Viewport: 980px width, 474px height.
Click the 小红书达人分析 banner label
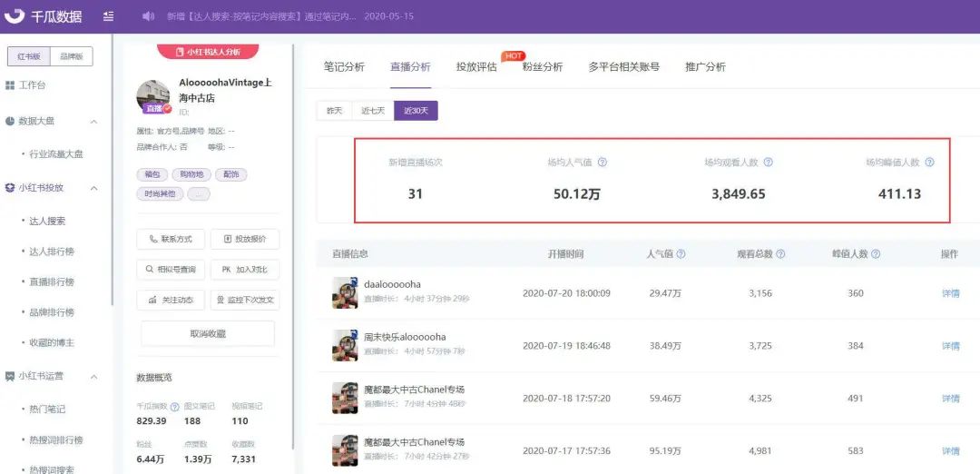click(x=208, y=52)
